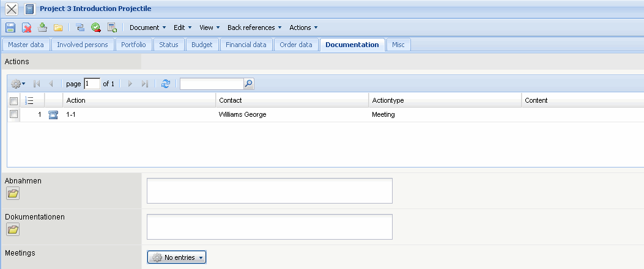Open the Dokumentationen folder button

(13, 229)
